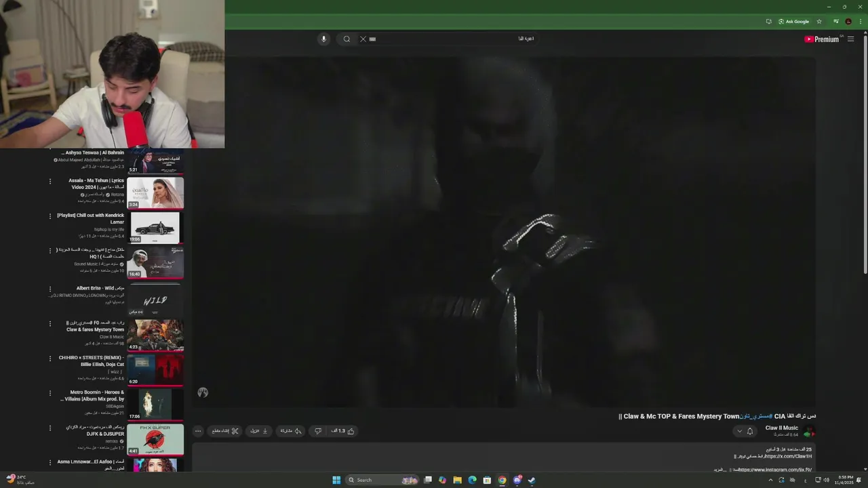
Task: Open DJFK & DJSUPER remix thumbnail
Action: pos(155,440)
